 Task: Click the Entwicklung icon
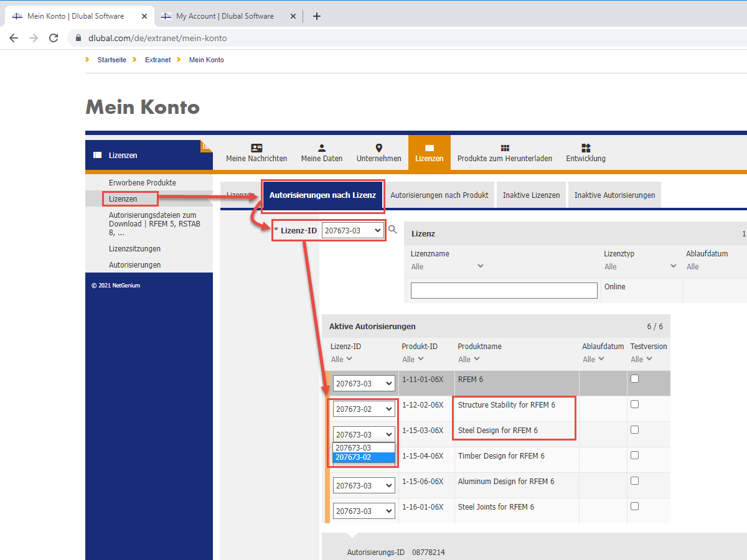[586, 148]
